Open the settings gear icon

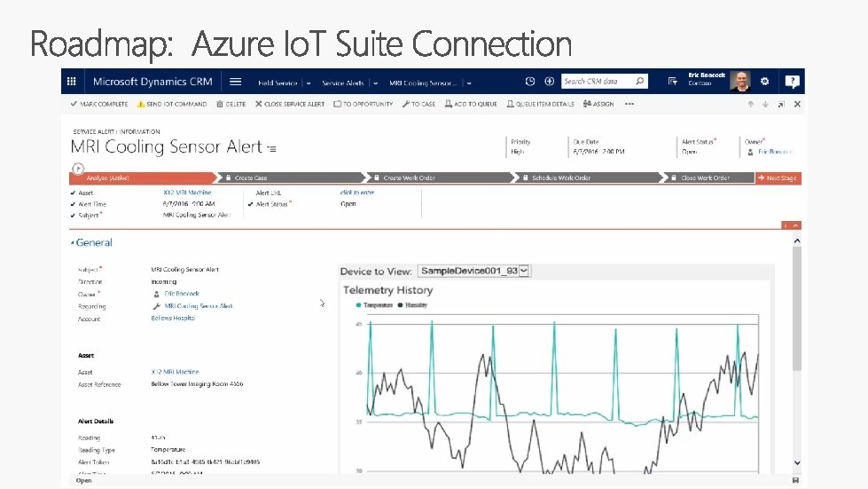[x=764, y=82]
